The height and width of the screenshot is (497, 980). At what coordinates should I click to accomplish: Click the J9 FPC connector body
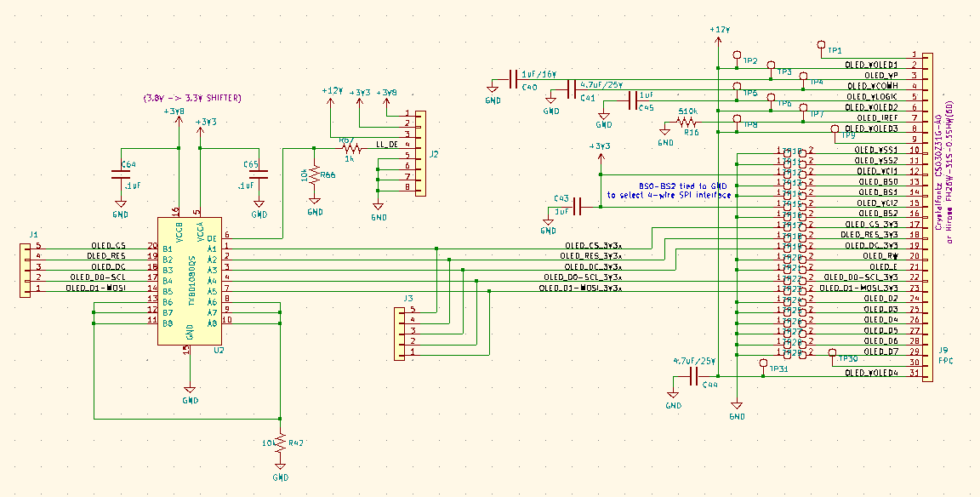[927, 217]
